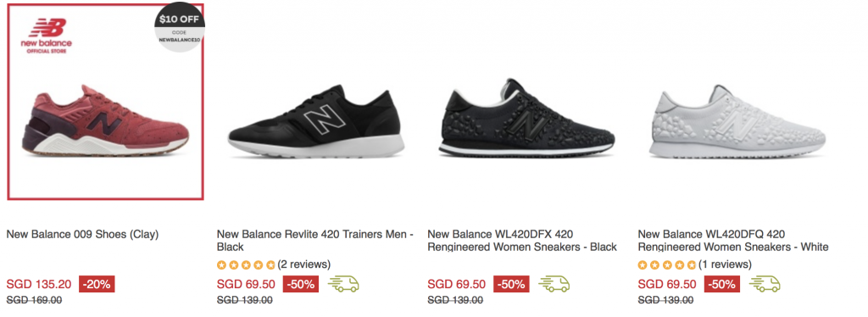
Task: Click the (1 reviews) link
Action: (x=726, y=264)
